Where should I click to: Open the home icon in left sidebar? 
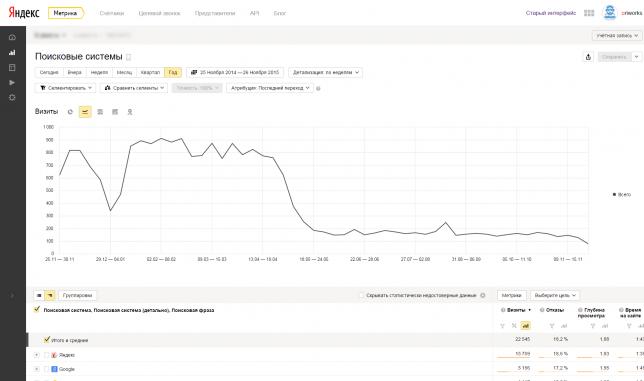tap(12, 37)
